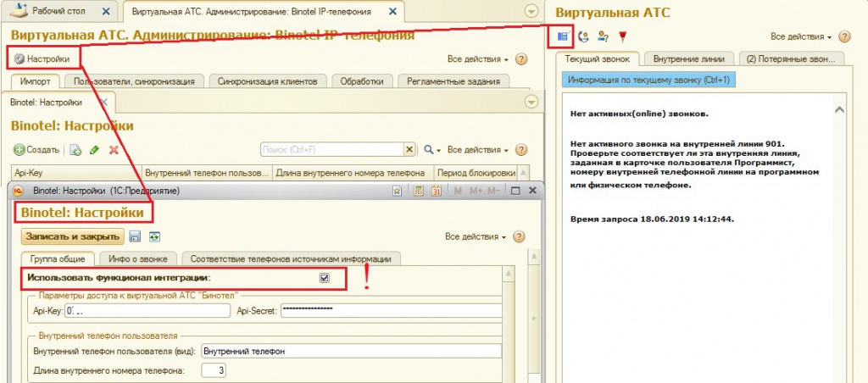Switch to the Обработки tab
868x383 pixels.
point(361,81)
